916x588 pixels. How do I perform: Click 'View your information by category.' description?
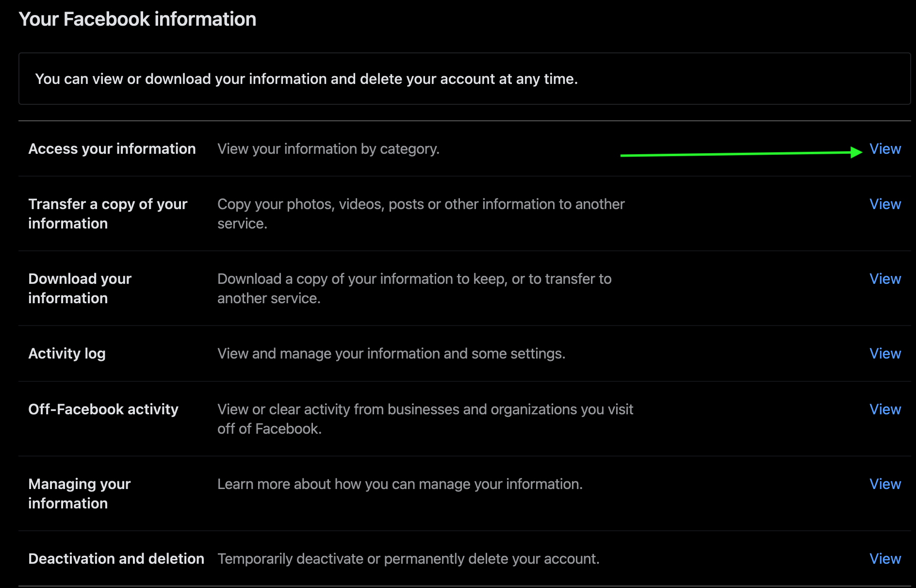pos(328,149)
